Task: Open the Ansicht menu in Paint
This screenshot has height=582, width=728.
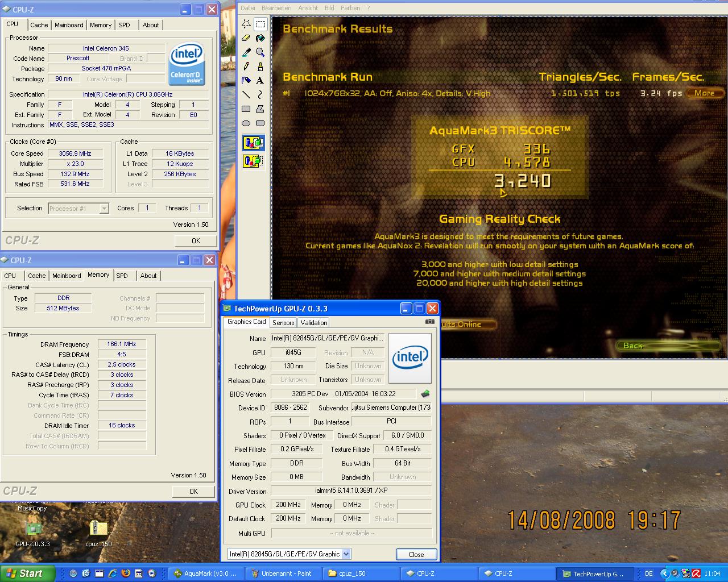Action: [308, 8]
